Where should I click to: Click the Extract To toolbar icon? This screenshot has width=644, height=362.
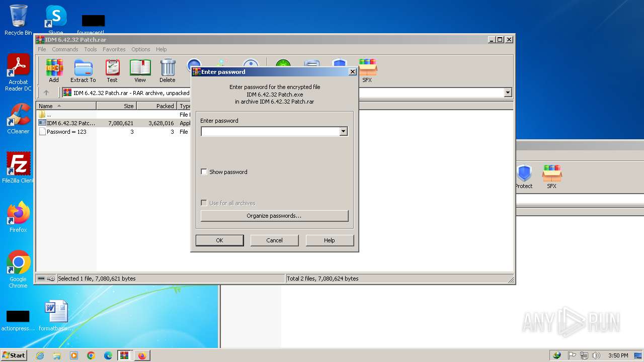[83, 70]
